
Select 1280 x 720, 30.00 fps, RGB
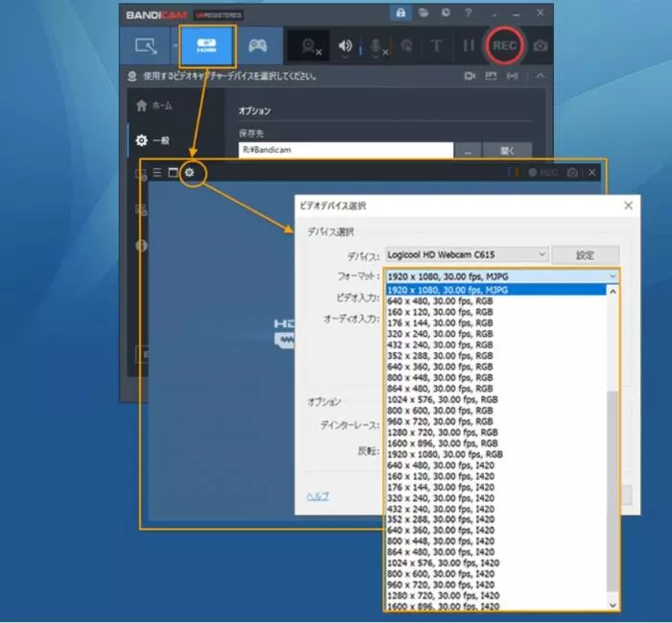(x=496, y=432)
